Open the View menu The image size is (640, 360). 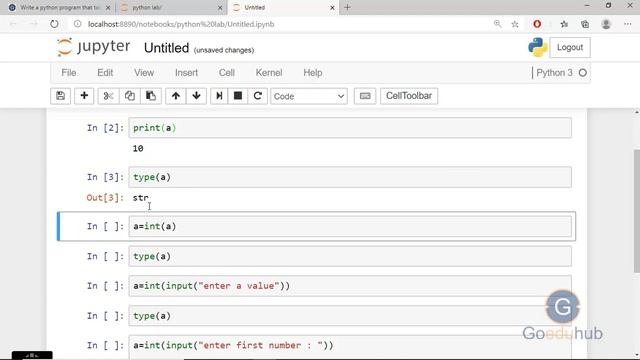coord(144,73)
